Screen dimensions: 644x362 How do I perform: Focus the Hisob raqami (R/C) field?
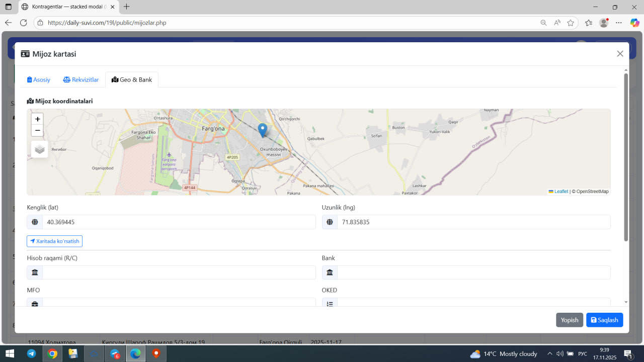tap(179, 273)
